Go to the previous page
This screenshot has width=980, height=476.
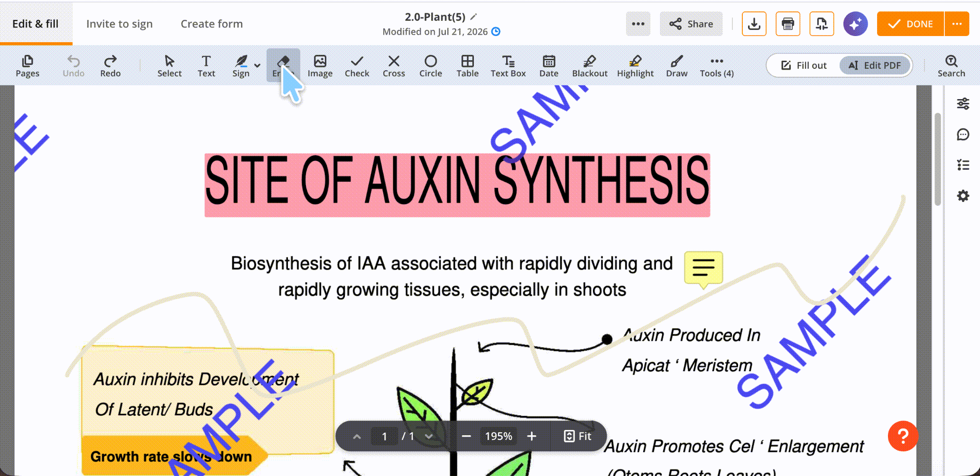tap(357, 436)
